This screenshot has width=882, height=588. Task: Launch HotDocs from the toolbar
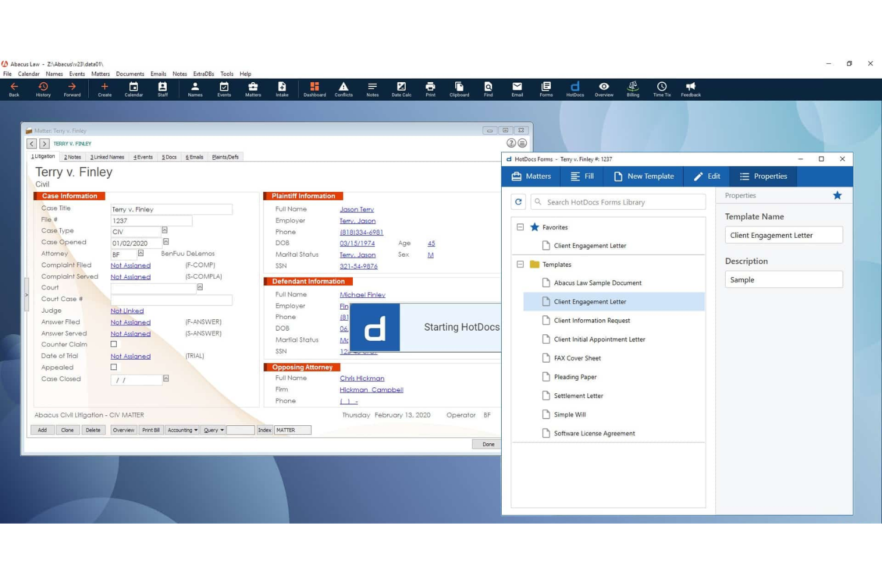point(574,89)
